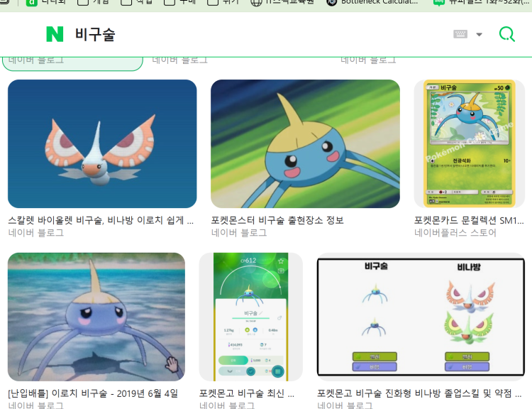Screen dimensions: 532x409
Task: Open the Bottleneck Calculat... bookmark
Action: tap(372, 2)
